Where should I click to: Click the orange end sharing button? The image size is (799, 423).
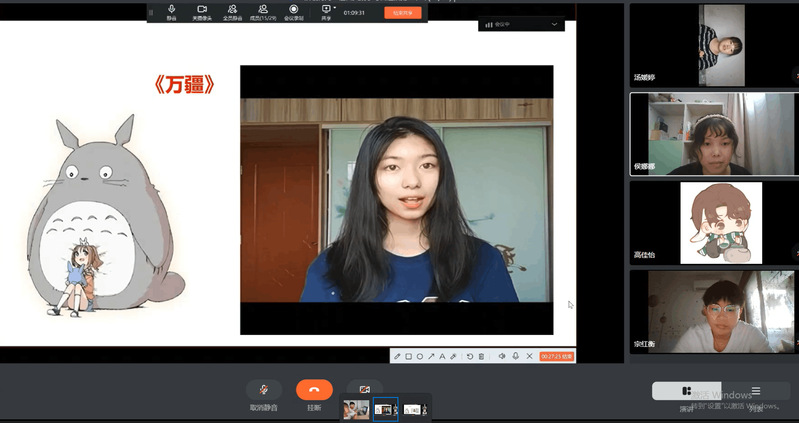click(403, 13)
